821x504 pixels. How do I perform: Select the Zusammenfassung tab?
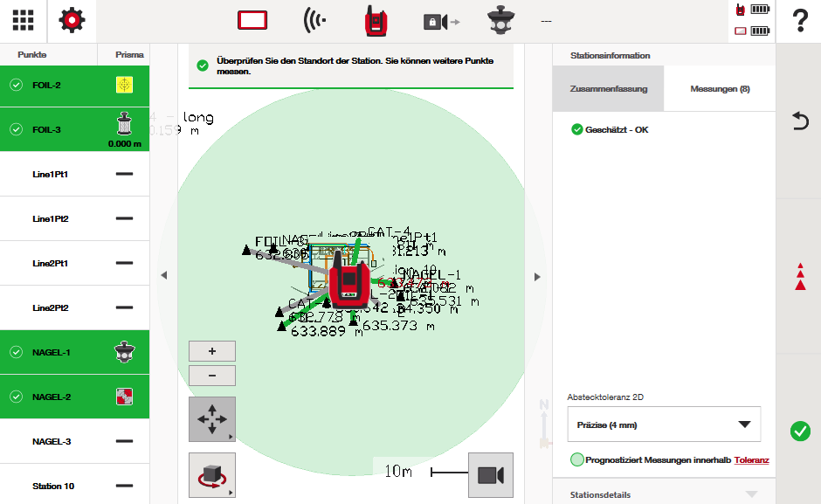pyautogui.click(x=608, y=89)
